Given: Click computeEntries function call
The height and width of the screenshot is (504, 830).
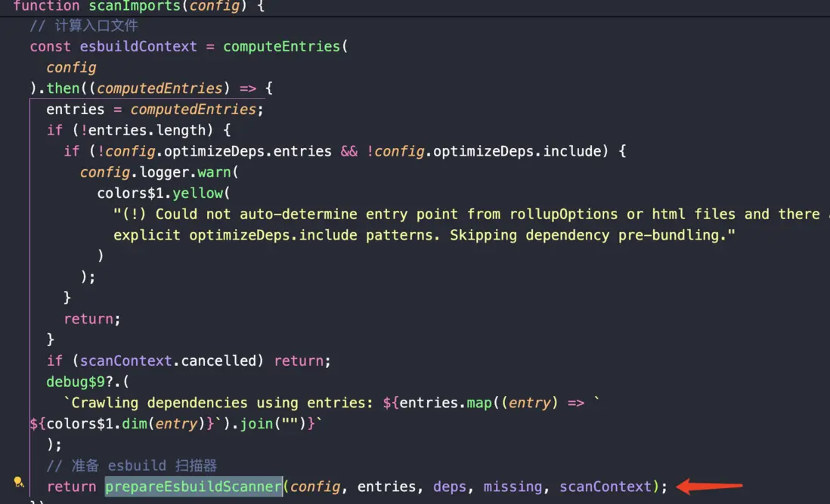Looking at the screenshot, I should [281, 47].
